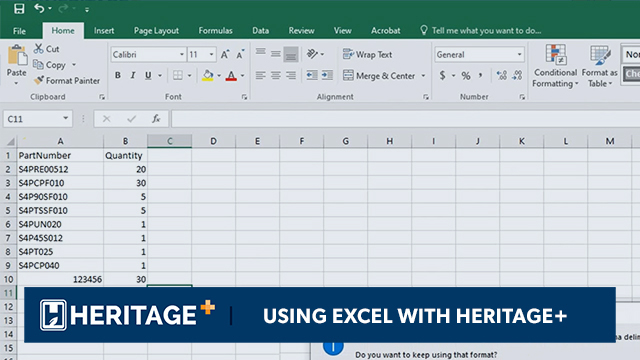Middle align cell contents
The image size is (640, 360).
pyautogui.click(x=276, y=54)
